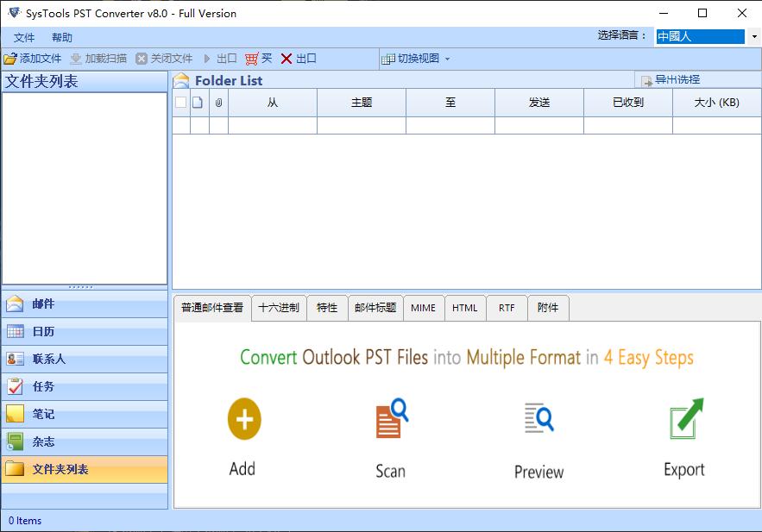Click the green Export arrow icon
The width and height of the screenshot is (762, 532).
[x=686, y=418]
